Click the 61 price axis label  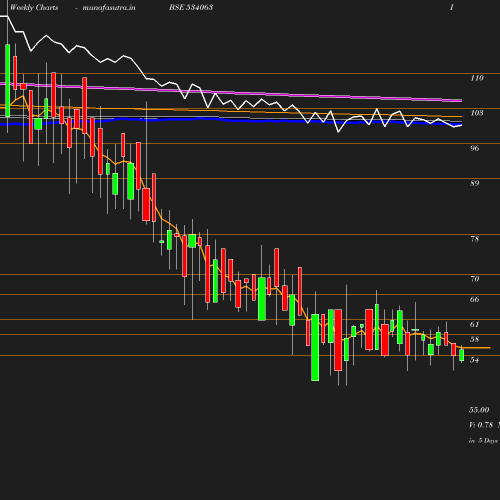tap(475, 324)
